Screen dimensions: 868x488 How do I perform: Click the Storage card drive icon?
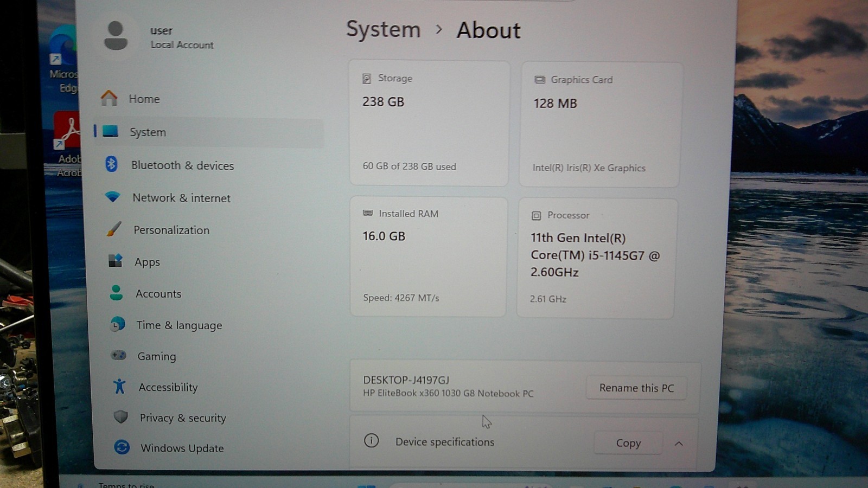367,79
